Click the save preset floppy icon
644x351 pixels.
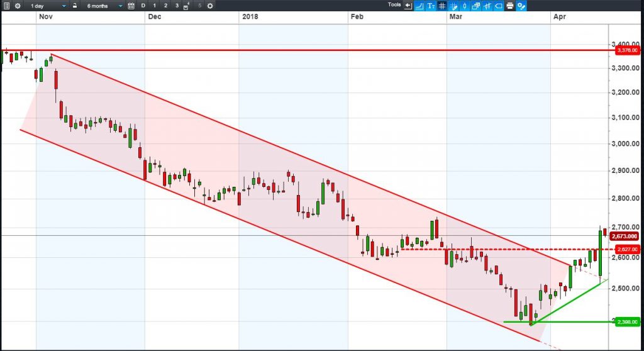[186, 6]
